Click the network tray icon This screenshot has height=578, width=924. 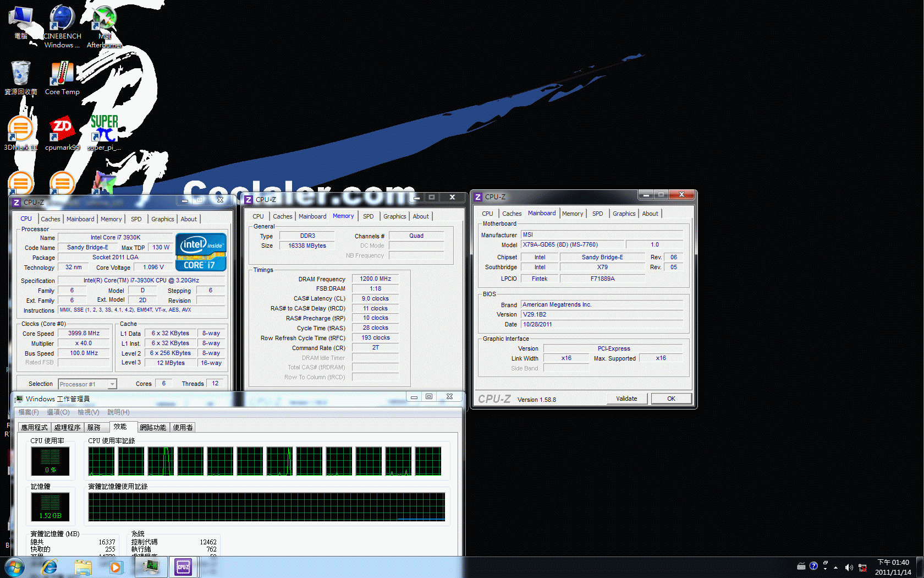coord(862,567)
